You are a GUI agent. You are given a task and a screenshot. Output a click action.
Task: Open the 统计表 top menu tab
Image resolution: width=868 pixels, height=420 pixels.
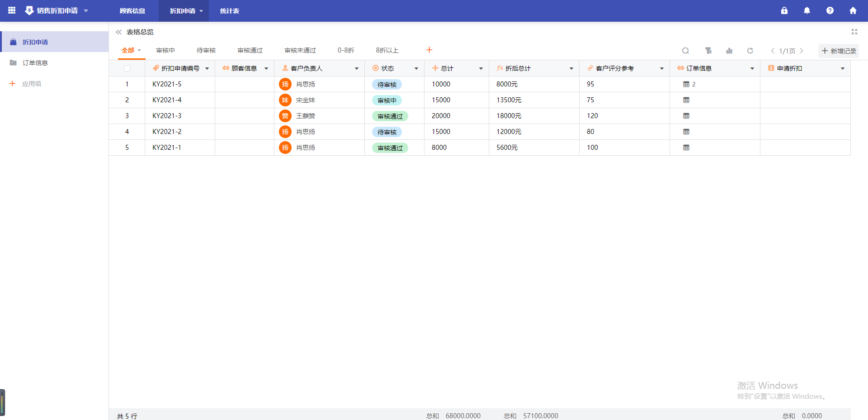point(230,11)
